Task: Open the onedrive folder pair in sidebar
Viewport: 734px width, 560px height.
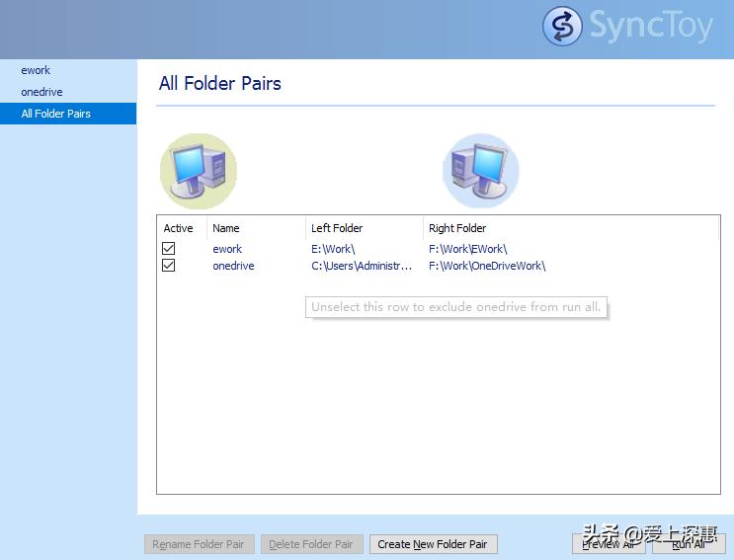Action: (x=41, y=92)
